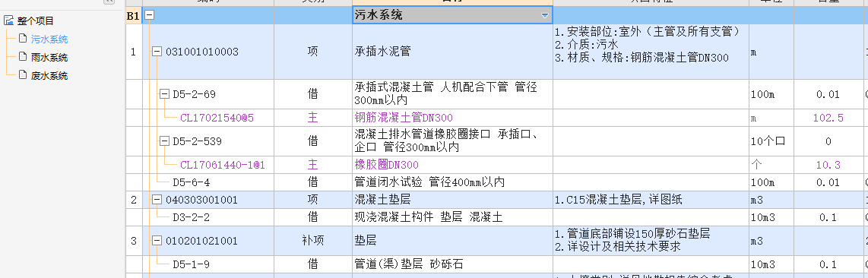
Task: Collapse item 010201021001
Action: (157, 241)
